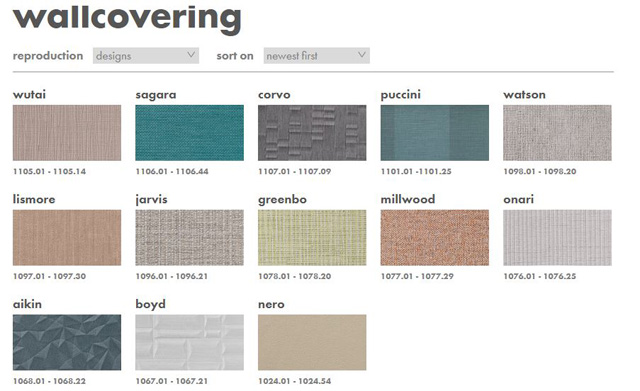
Task: Select the wutai wallcovering swatch
Action: coord(67,133)
